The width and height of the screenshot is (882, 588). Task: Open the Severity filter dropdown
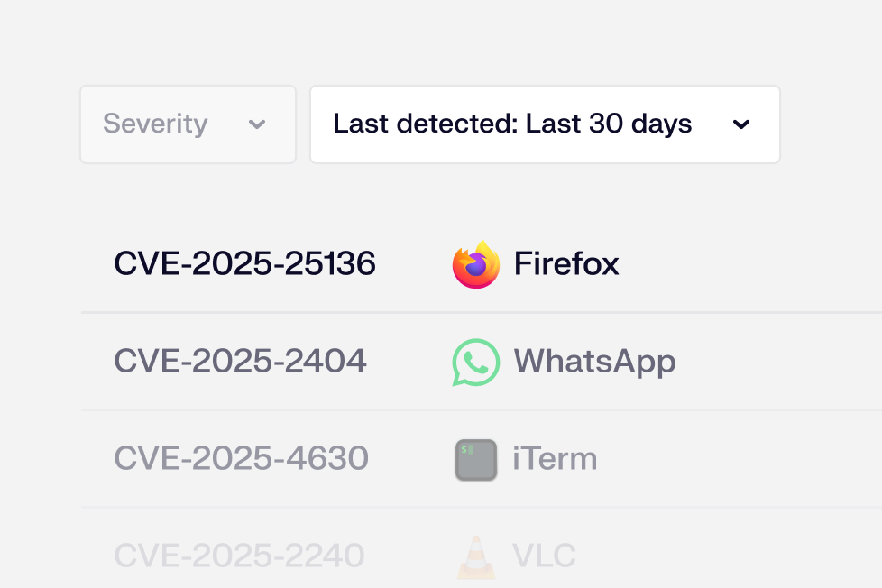pyautogui.click(x=188, y=124)
